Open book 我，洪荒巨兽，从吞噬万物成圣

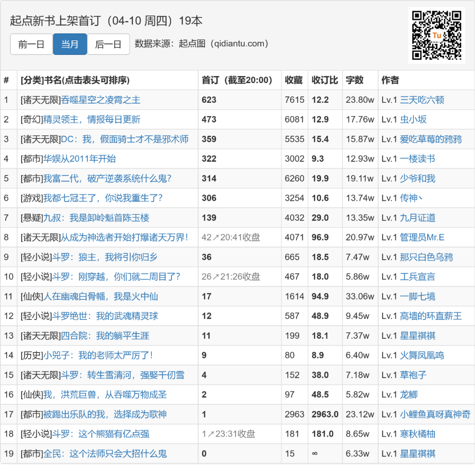pos(105,395)
